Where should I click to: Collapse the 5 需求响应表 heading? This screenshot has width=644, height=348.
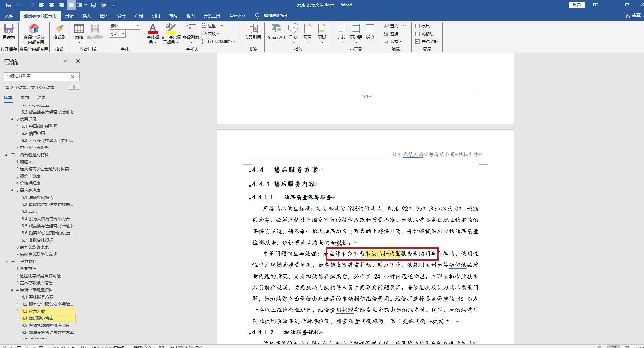pyautogui.click(x=12, y=190)
